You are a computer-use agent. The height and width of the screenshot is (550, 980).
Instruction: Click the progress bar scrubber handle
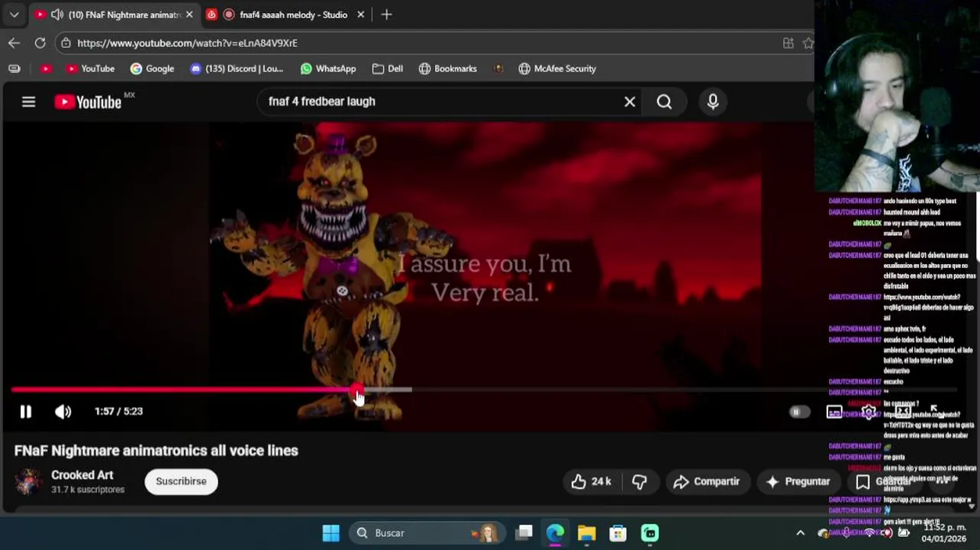(x=357, y=391)
